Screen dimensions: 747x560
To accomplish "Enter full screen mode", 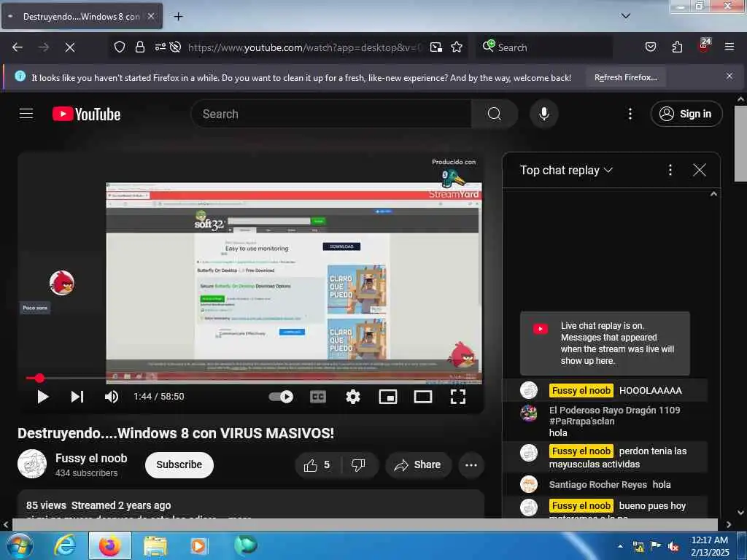I will click(458, 397).
